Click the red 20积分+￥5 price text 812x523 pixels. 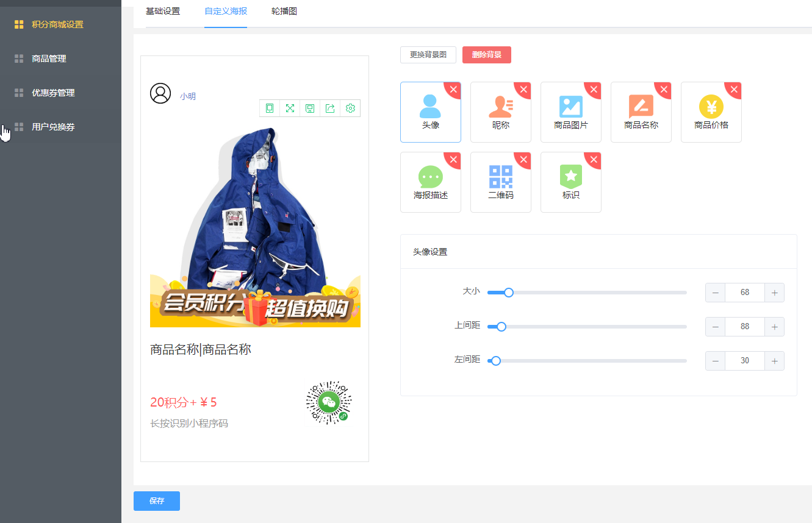click(x=184, y=402)
